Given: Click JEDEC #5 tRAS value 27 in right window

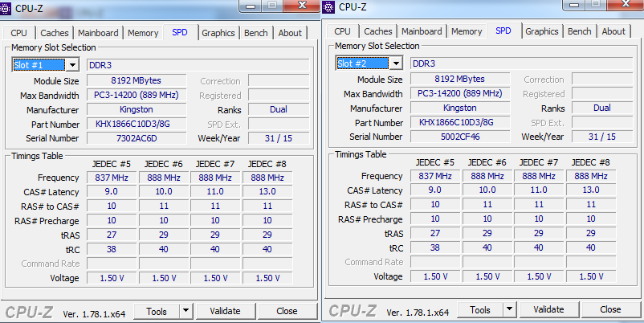Looking at the screenshot, I should [435, 233].
